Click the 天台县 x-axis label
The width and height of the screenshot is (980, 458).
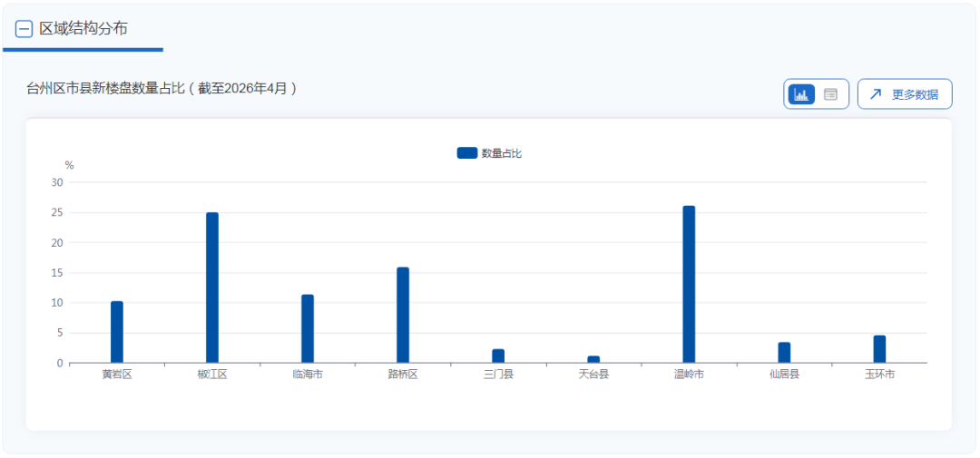tap(593, 375)
